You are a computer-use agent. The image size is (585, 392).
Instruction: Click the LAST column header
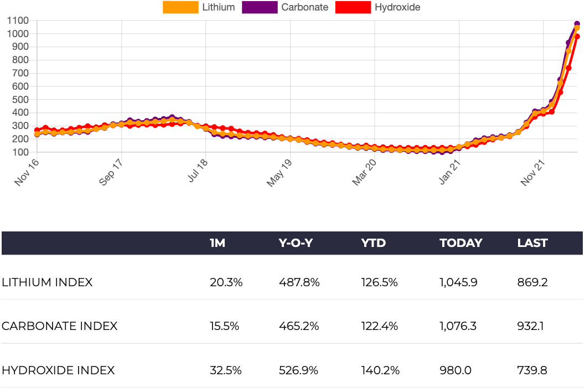[x=532, y=243]
